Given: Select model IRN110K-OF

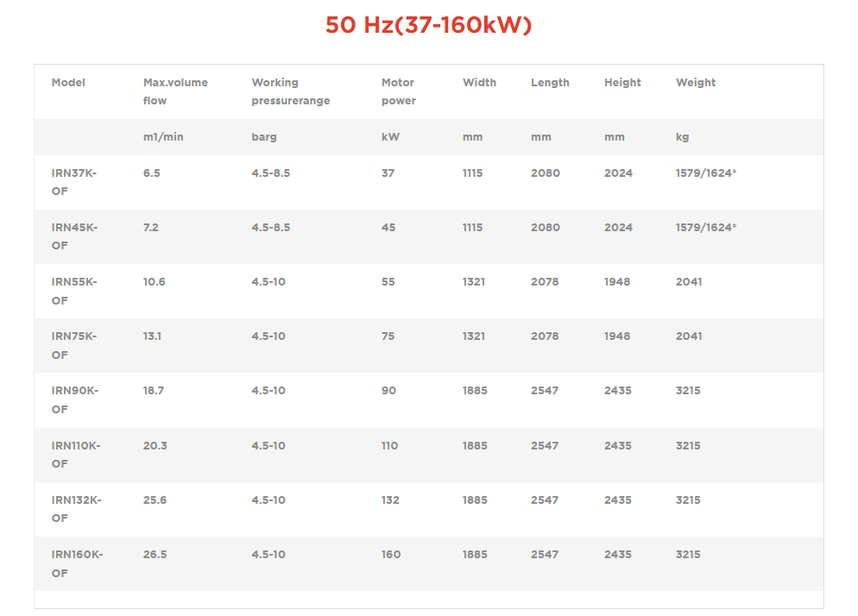Looking at the screenshot, I should pos(76,455).
